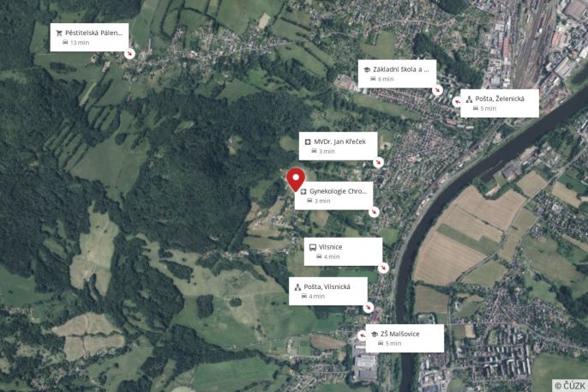Click the bus stop icon beside Vilsnice

click(x=312, y=247)
